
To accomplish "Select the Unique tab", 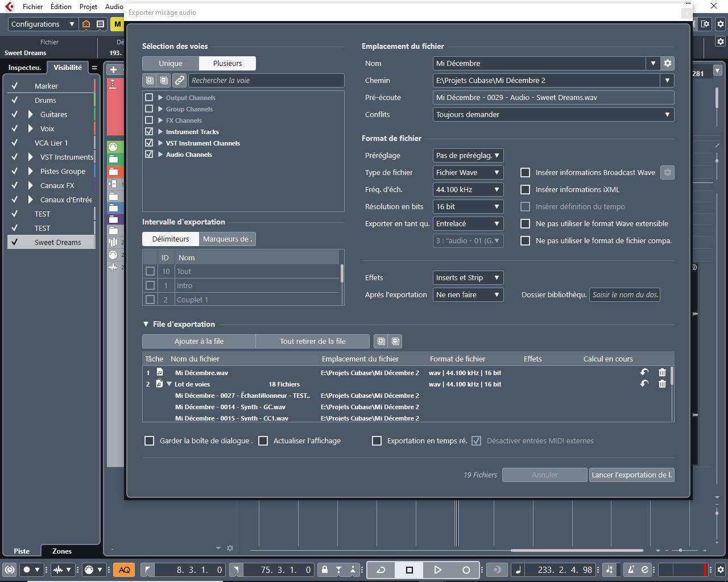I will pos(171,63).
